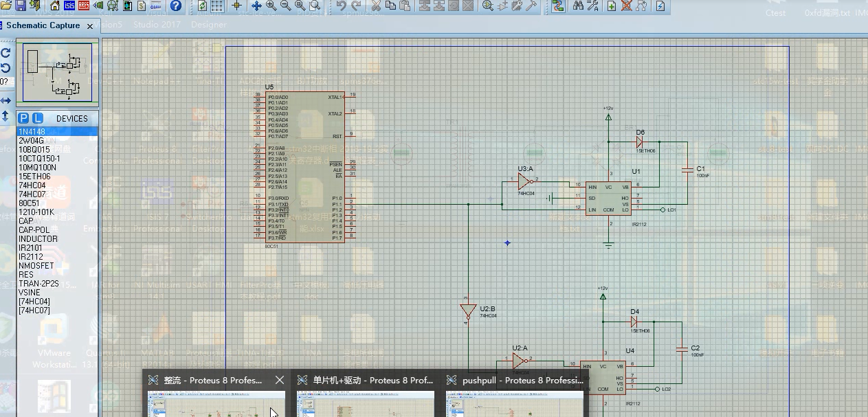This screenshot has height=417, width=868.
Task: Toggle the Wire Autorouter icon
Action: 557,5
